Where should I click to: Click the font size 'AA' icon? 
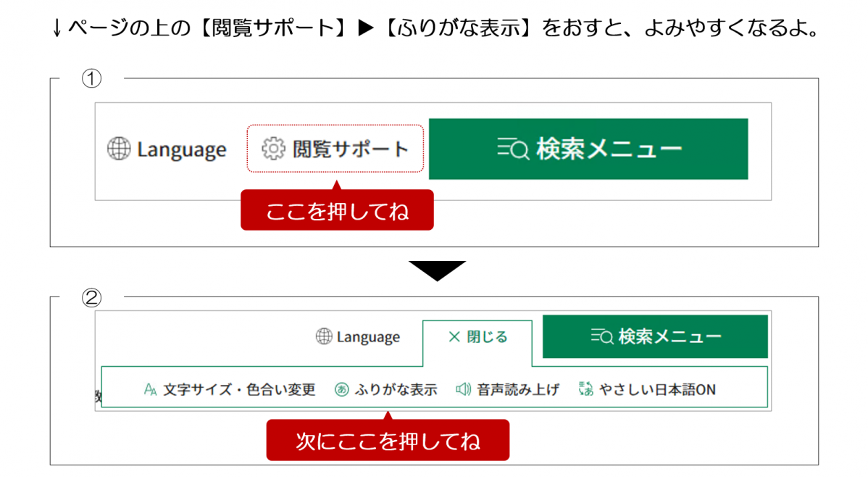point(151,389)
